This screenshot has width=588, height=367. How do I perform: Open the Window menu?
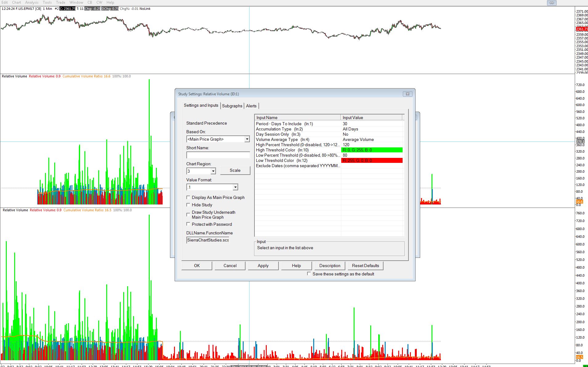[76, 2]
